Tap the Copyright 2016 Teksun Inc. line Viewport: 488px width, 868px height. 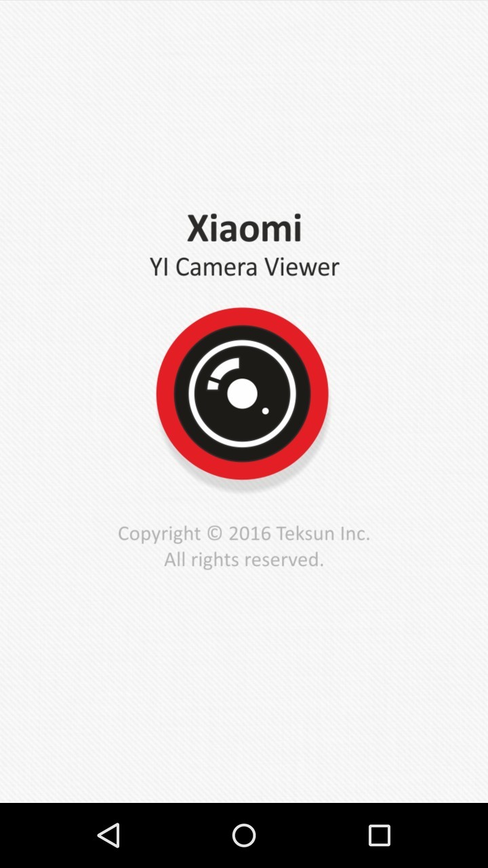pos(244,534)
